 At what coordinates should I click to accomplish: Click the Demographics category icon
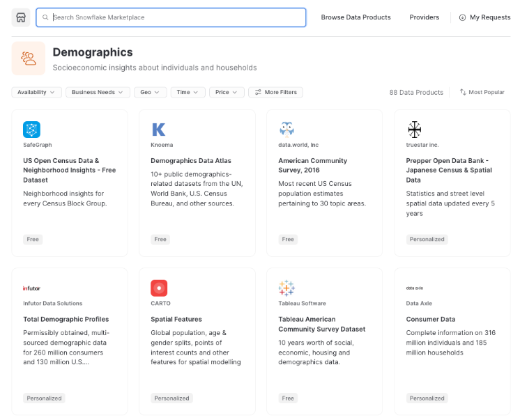[29, 59]
